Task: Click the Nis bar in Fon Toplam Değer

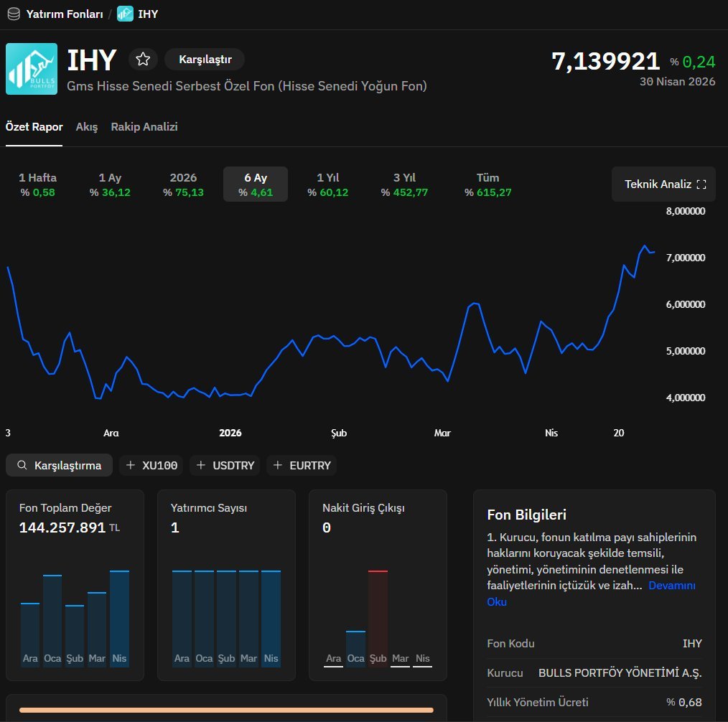Action: (119, 619)
